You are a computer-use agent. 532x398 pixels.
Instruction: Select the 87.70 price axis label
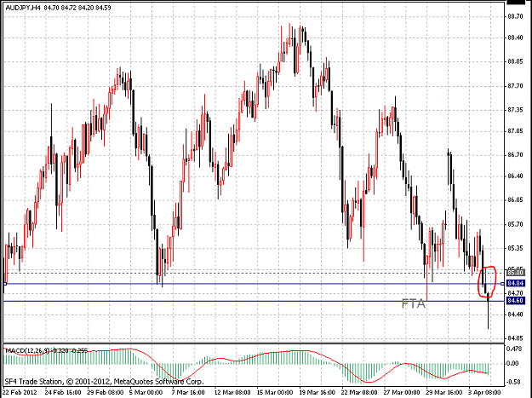click(x=515, y=86)
